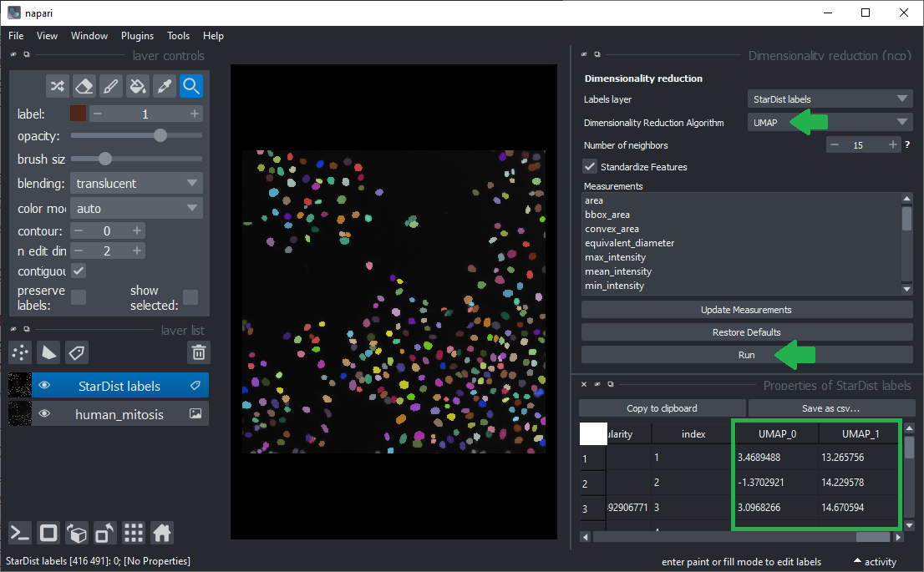Create a new points layer
The width and height of the screenshot is (924, 572).
coord(21,352)
